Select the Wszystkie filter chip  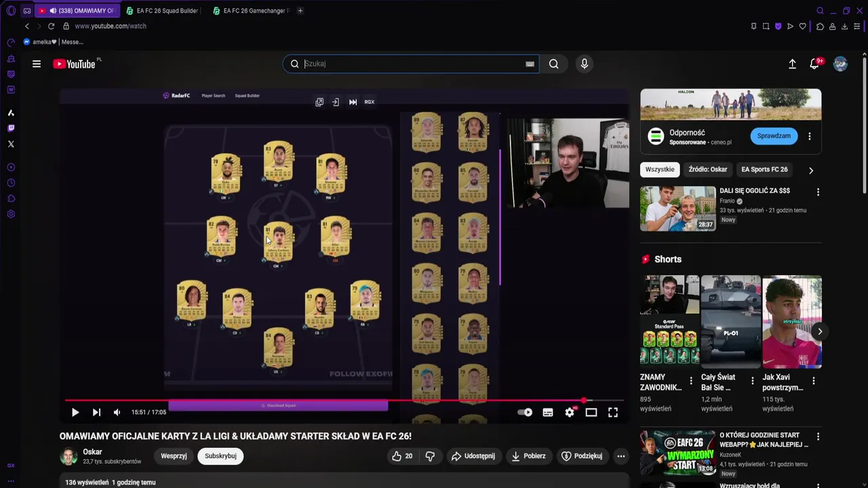coord(660,169)
